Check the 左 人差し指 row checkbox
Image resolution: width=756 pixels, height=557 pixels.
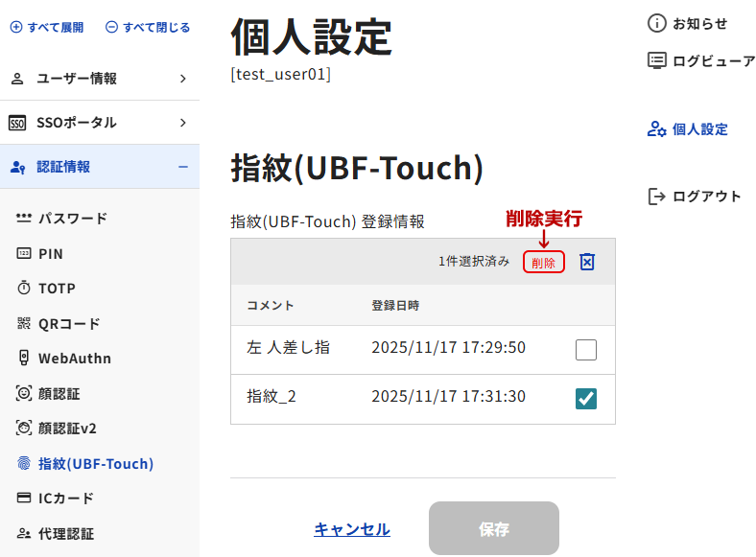pyautogui.click(x=586, y=350)
